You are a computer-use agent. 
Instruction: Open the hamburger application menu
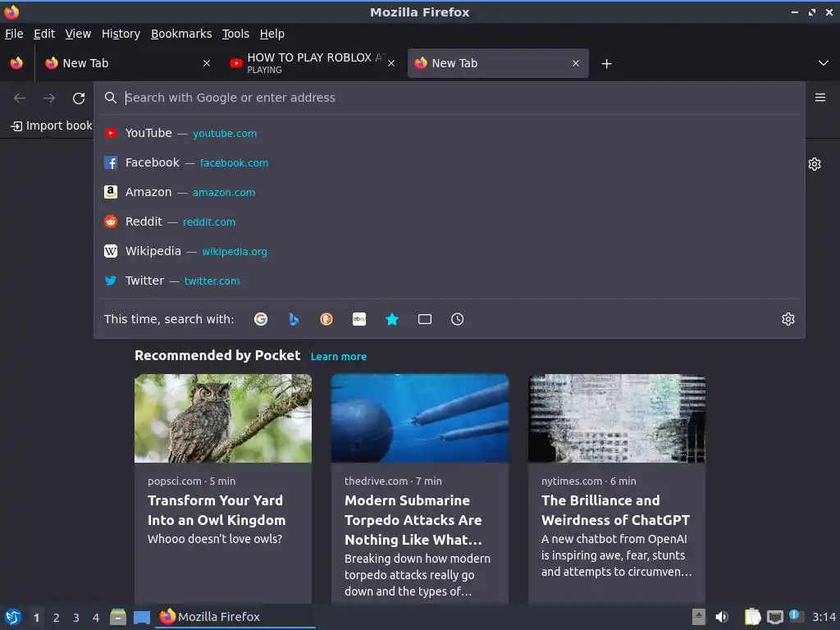[x=820, y=98]
